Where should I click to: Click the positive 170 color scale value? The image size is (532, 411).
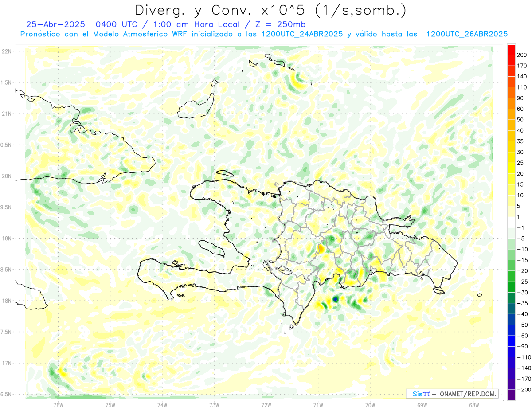tap(522, 66)
